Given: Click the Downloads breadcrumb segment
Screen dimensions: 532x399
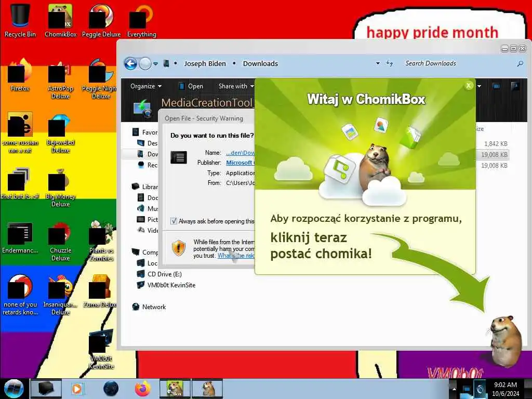Looking at the screenshot, I should pos(260,63).
